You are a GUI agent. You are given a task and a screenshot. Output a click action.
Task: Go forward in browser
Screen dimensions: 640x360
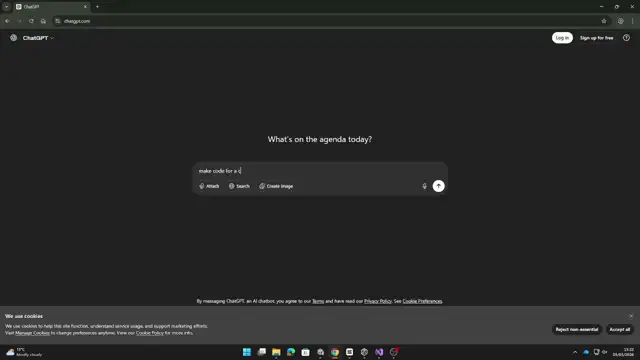point(19,21)
